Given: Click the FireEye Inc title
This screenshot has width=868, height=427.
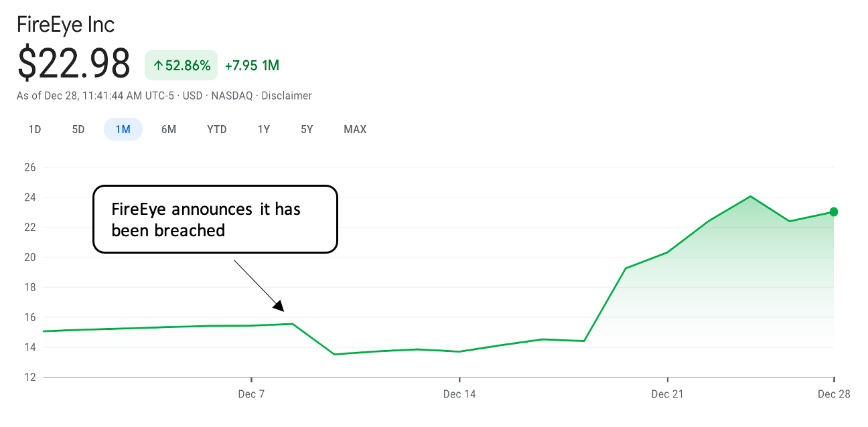Looking at the screenshot, I should click(66, 25).
